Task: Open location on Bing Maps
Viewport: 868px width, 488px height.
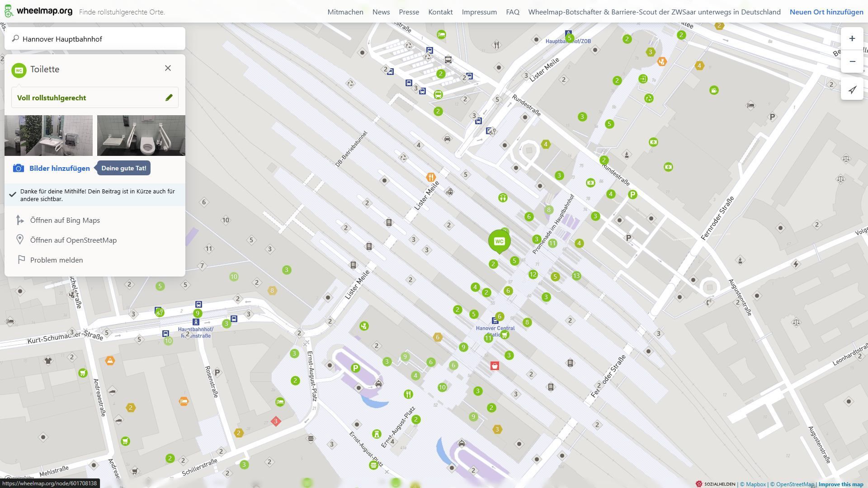Action: 65,221
